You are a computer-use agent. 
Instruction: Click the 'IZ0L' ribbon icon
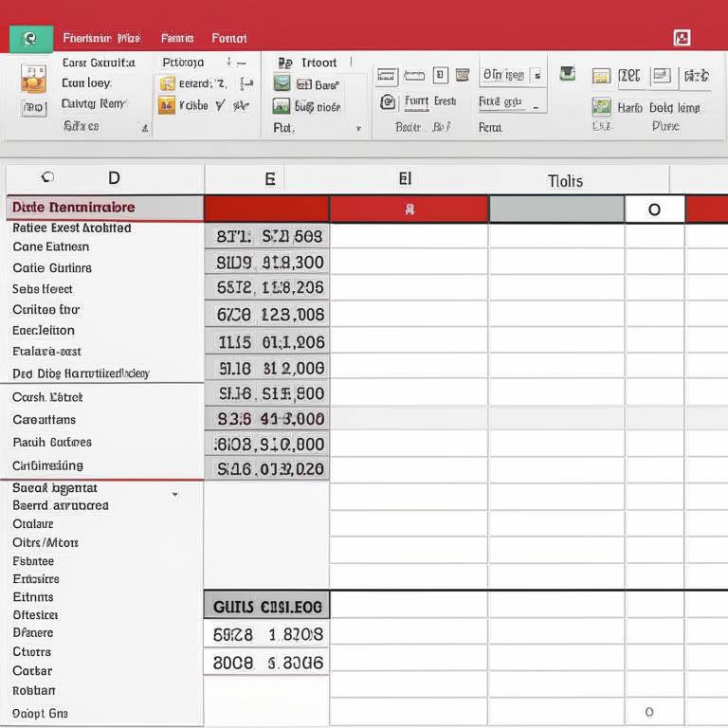629,75
